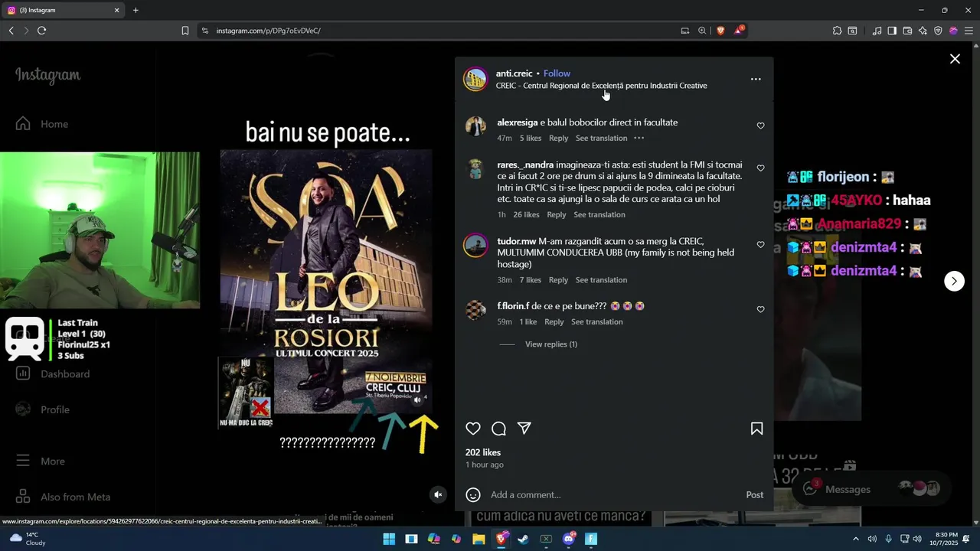Open alexresiga's profile from comment
The width and height of the screenshot is (980, 551).
click(517, 122)
